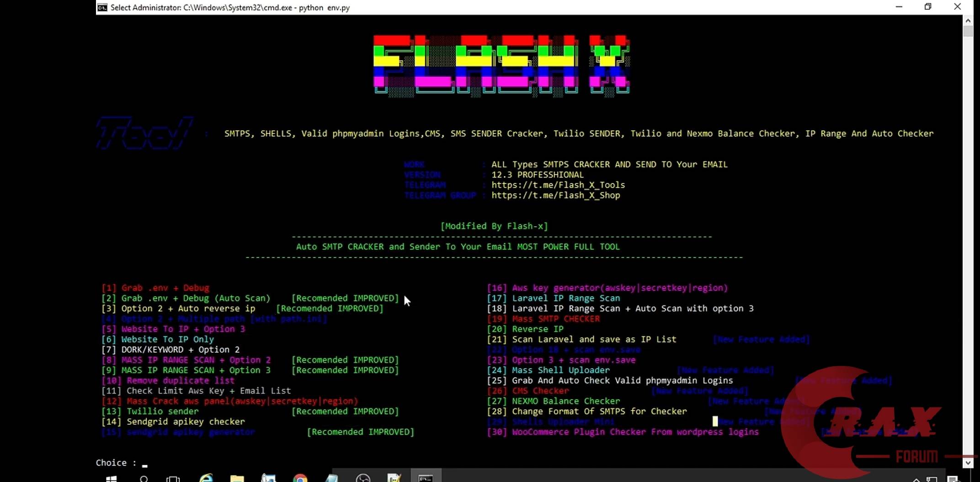Click line '[19] Mass SMTP CHECKER'

click(543, 319)
